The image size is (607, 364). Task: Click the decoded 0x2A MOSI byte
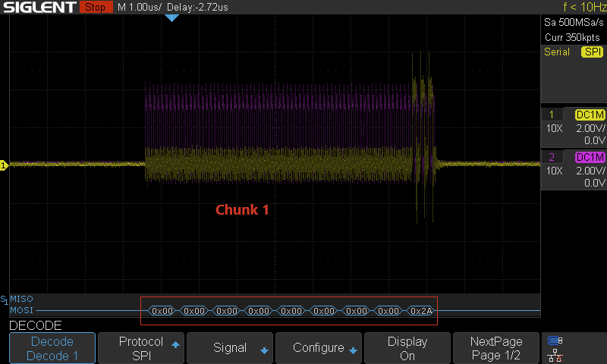421,311
